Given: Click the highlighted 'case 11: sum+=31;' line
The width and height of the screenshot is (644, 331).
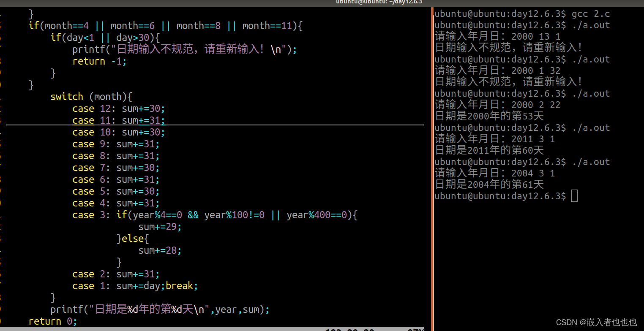Looking at the screenshot, I should tap(118, 120).
